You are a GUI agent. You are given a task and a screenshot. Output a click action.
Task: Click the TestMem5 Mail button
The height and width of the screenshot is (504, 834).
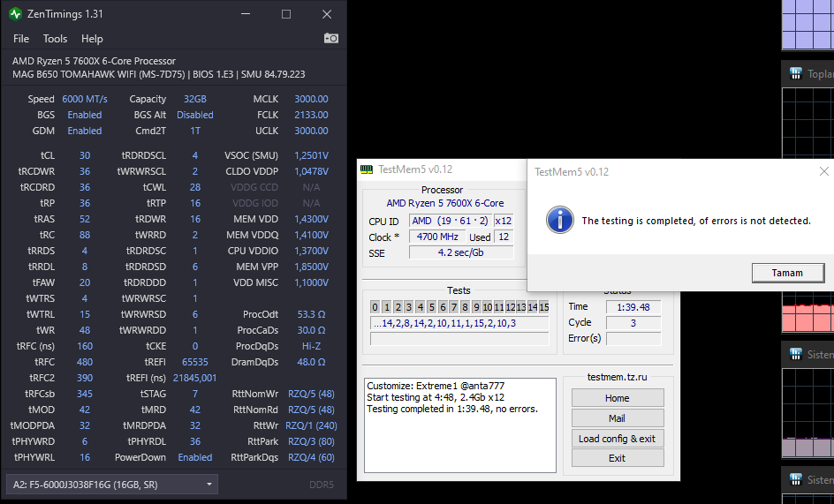(618, 418)
